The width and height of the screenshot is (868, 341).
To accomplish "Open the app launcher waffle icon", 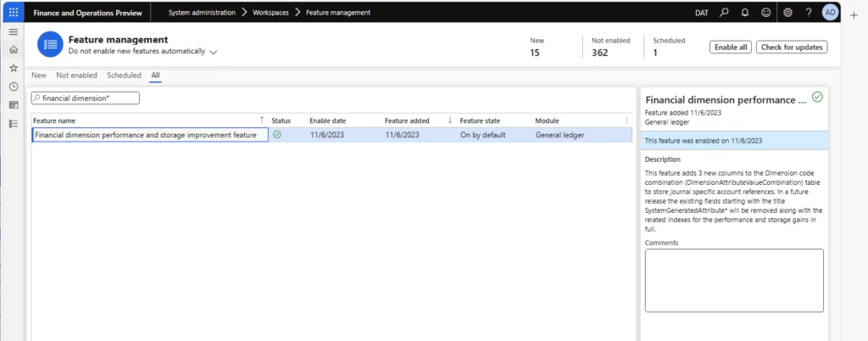I will click(14, 13).
